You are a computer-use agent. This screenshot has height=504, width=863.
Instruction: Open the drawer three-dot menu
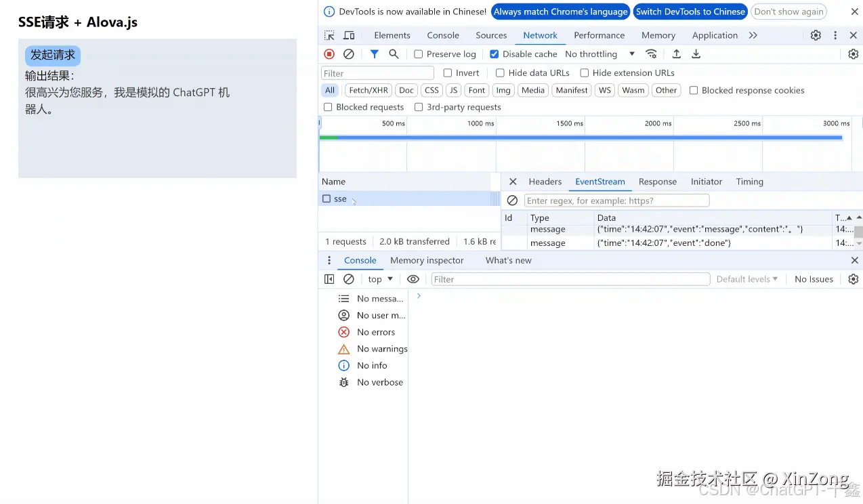pyautogui.click(x=329, y=260)
